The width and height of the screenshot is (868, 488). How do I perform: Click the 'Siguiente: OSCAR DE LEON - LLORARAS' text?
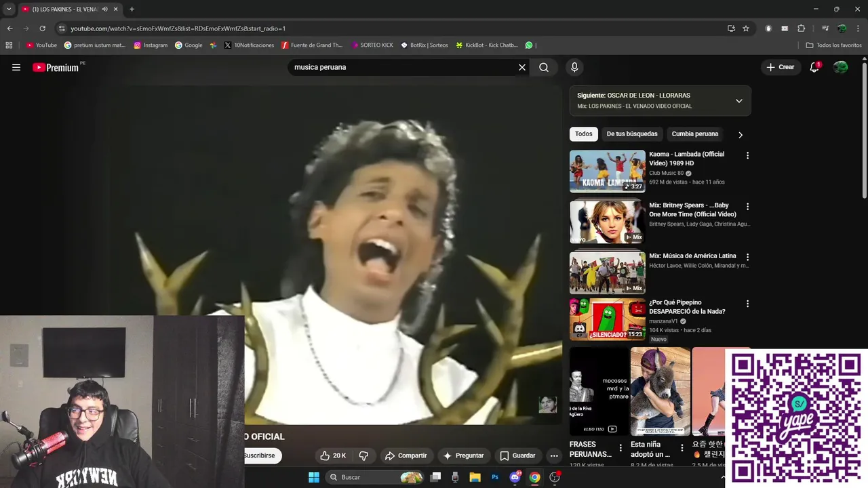[633, 96]
